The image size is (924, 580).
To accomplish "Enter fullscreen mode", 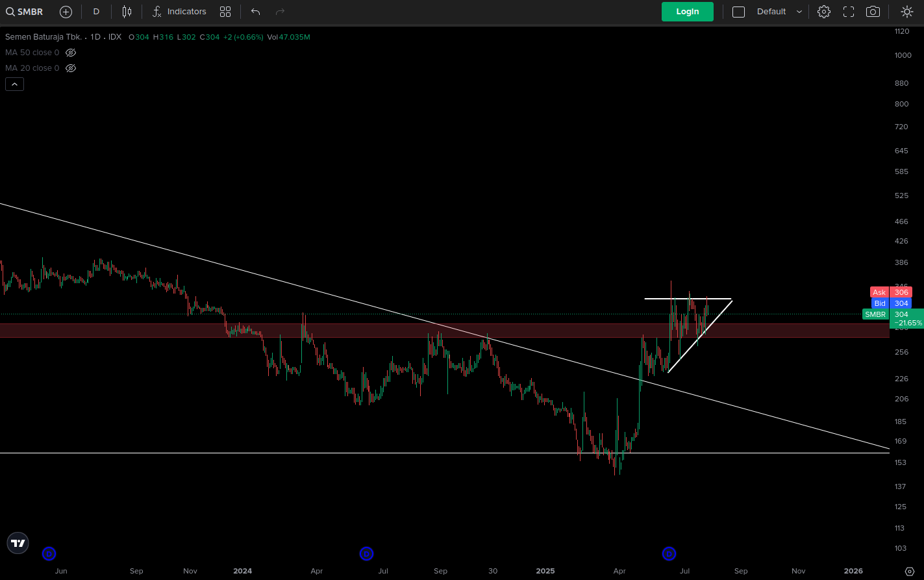I will tap(849, 12).
